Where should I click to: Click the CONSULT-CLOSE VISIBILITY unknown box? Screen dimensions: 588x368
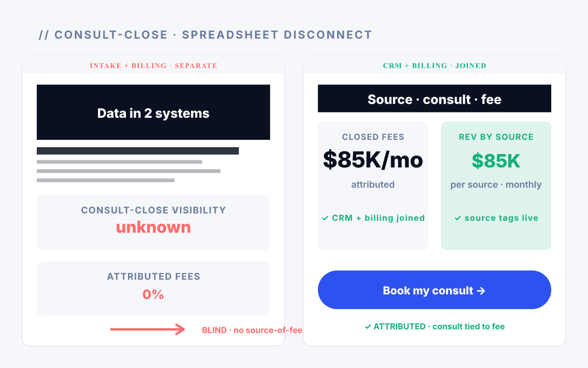(153, 222)
